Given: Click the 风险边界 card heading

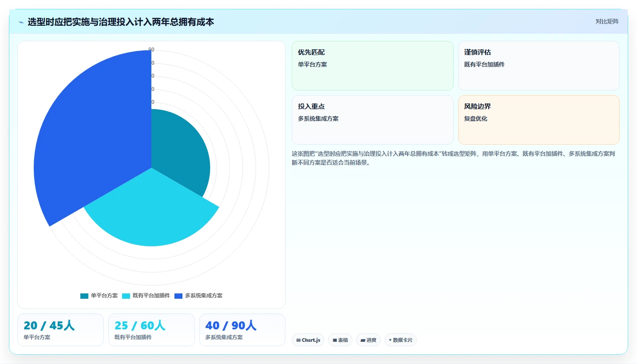Looking at the screenshot, I should tap(478, 107).
